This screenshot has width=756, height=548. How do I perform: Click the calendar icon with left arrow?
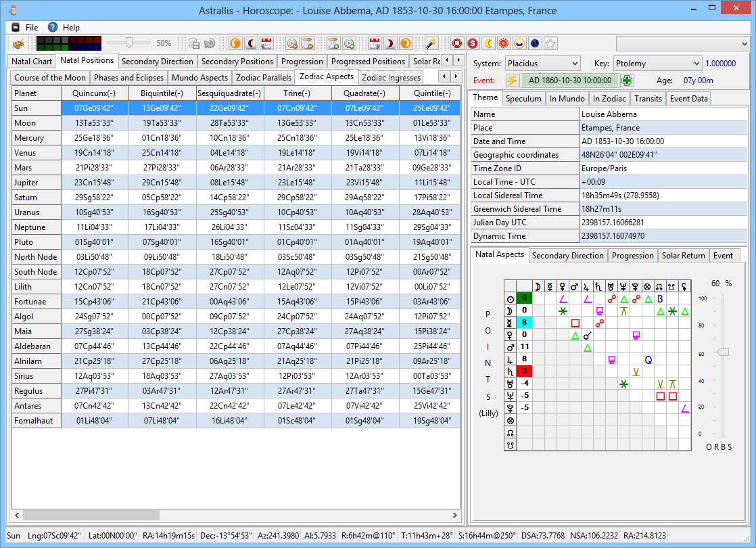tap(266, 44)
